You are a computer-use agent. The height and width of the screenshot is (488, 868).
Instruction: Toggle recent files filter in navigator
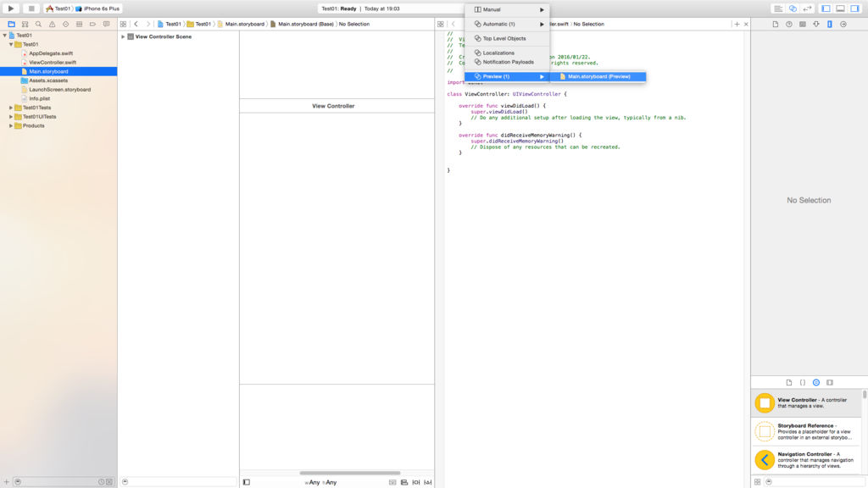point(102,482)
